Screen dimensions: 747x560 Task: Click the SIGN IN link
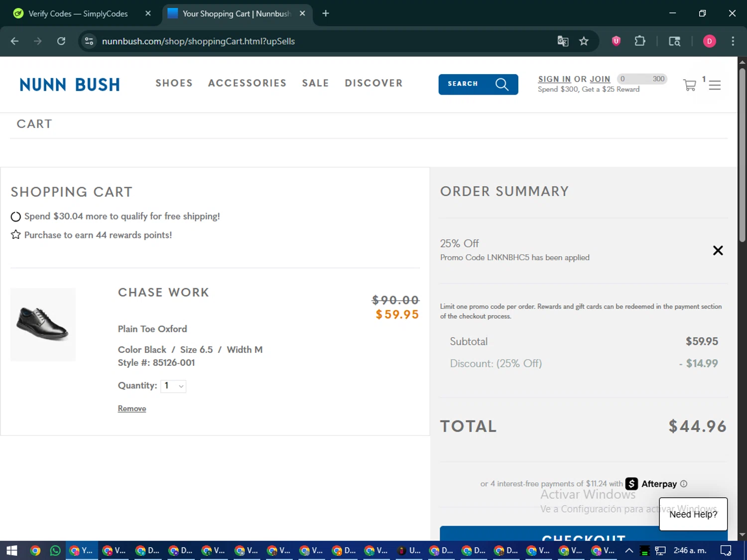click(554, 79)
